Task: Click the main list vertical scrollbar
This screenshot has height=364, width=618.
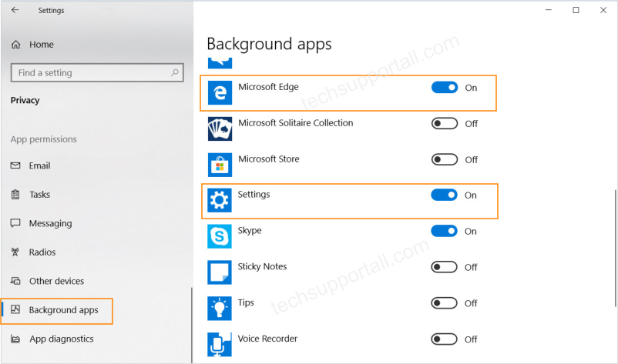Action: (615, 248)
